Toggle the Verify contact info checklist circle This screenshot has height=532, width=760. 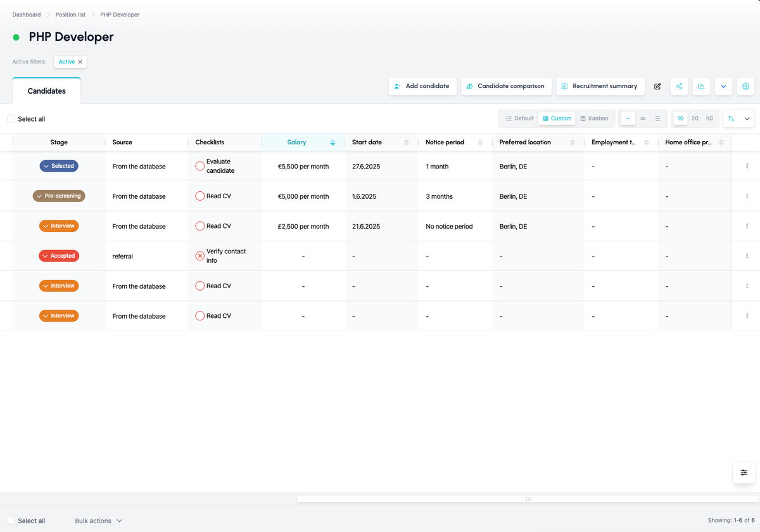[x=199, y=256]
